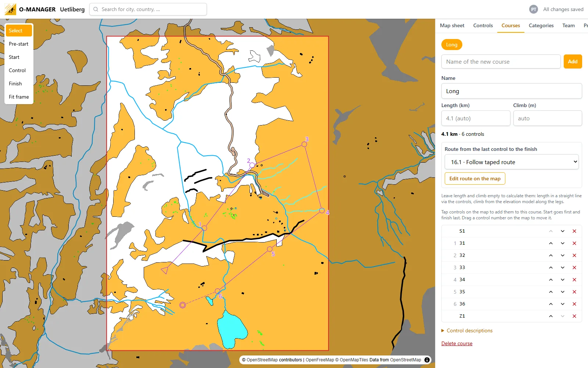
Task: Remove start S1 from the course
Action: (x=574, y=231)
